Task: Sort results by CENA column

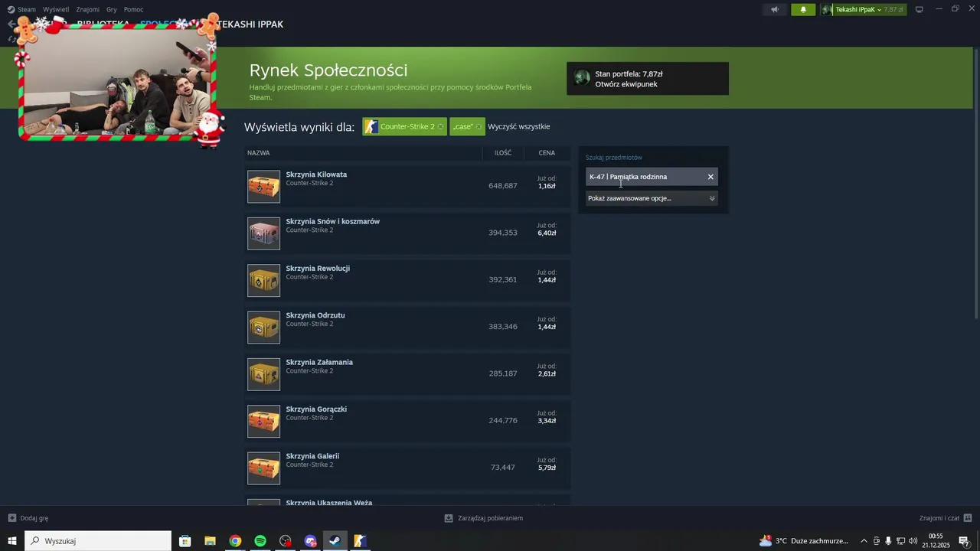Action: tap(547, 153)
